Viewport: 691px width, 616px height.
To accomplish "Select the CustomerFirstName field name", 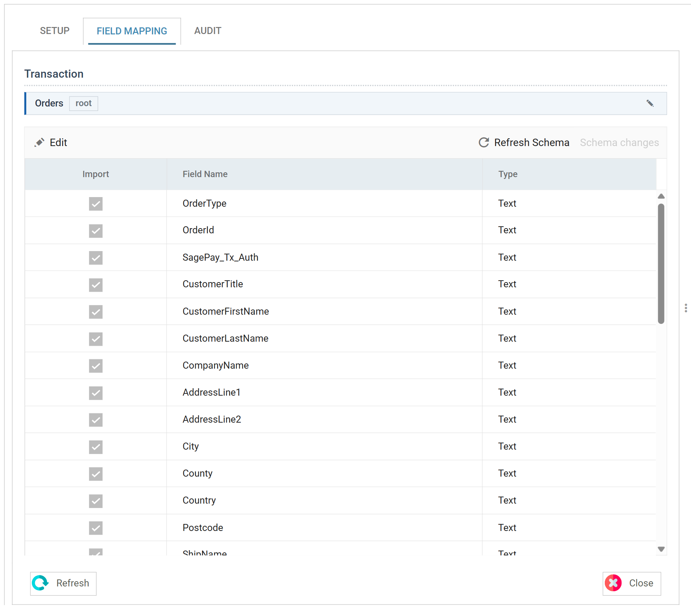I will pos(226,311).
